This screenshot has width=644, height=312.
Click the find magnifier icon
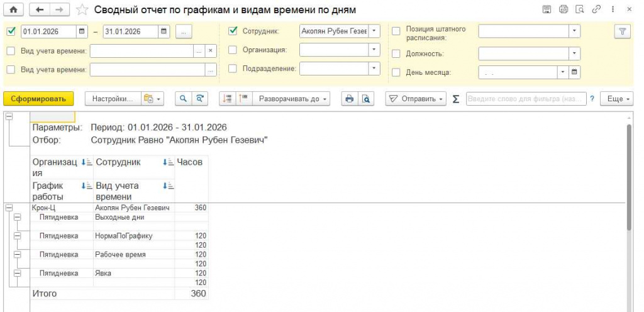tap(184, 99)
